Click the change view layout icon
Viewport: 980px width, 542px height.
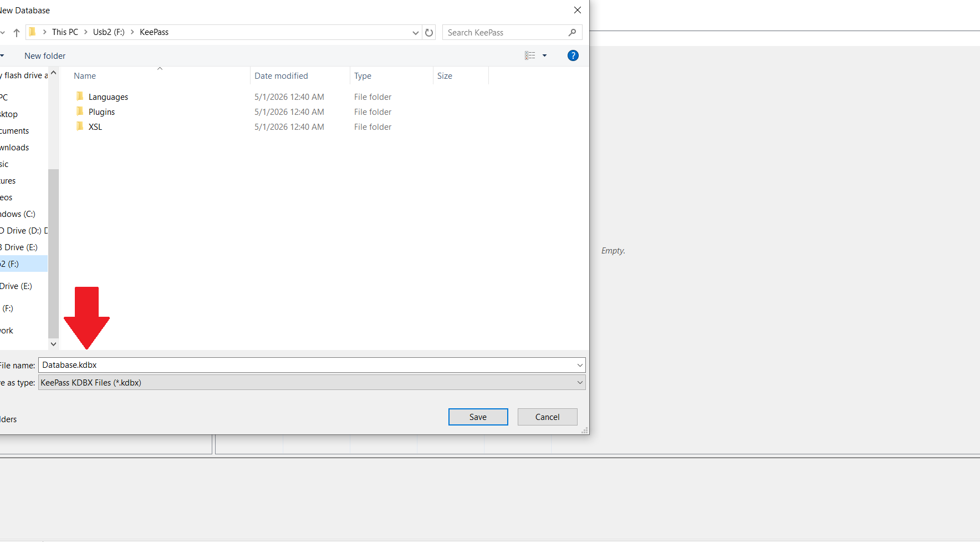click(x=530, y=55)
